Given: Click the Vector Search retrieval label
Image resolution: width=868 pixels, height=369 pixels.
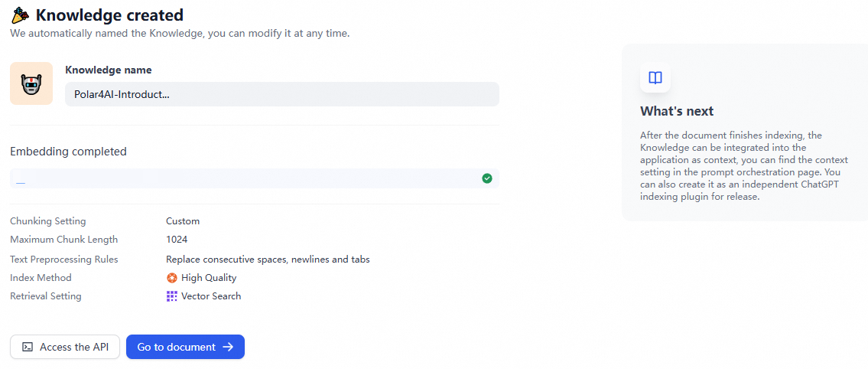Looking at the screenshot, I should [x=211, y=296].
